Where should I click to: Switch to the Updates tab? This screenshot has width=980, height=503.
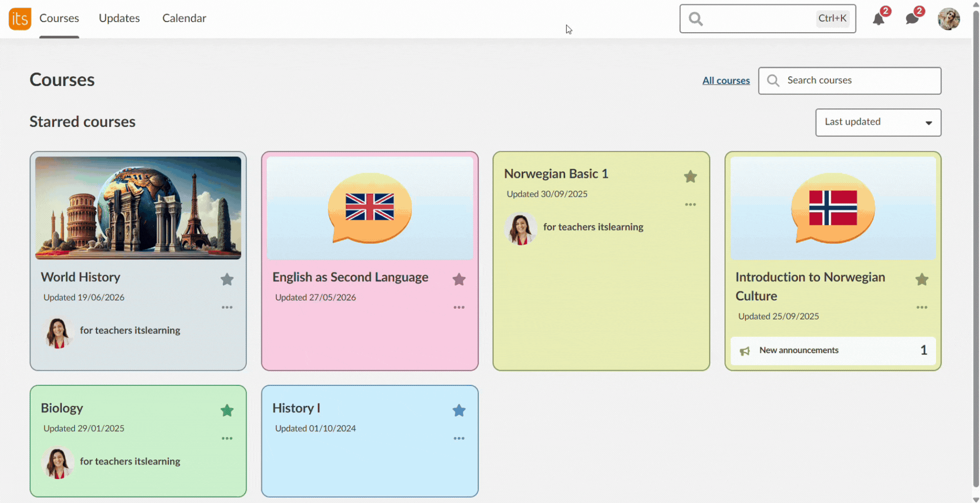pos(119,18)
